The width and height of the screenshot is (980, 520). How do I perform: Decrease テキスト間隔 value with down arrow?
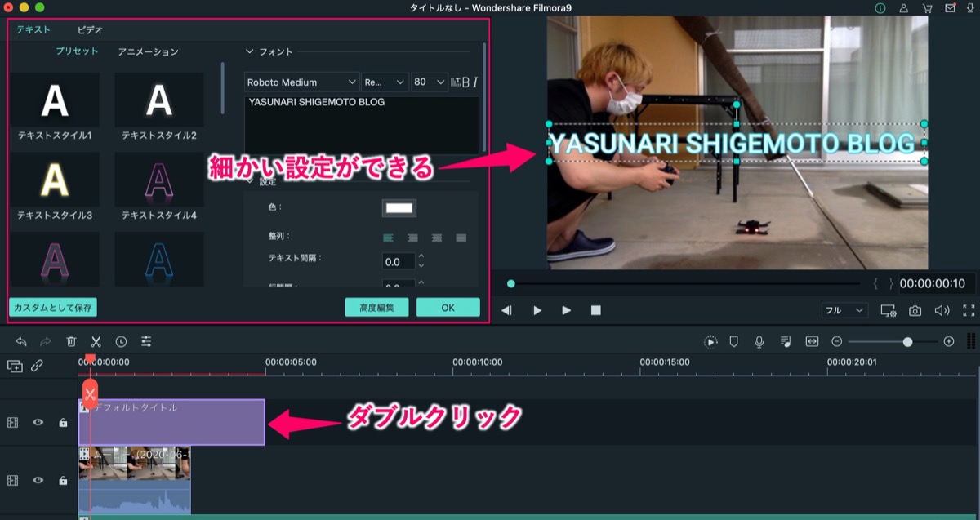point(421,266)
